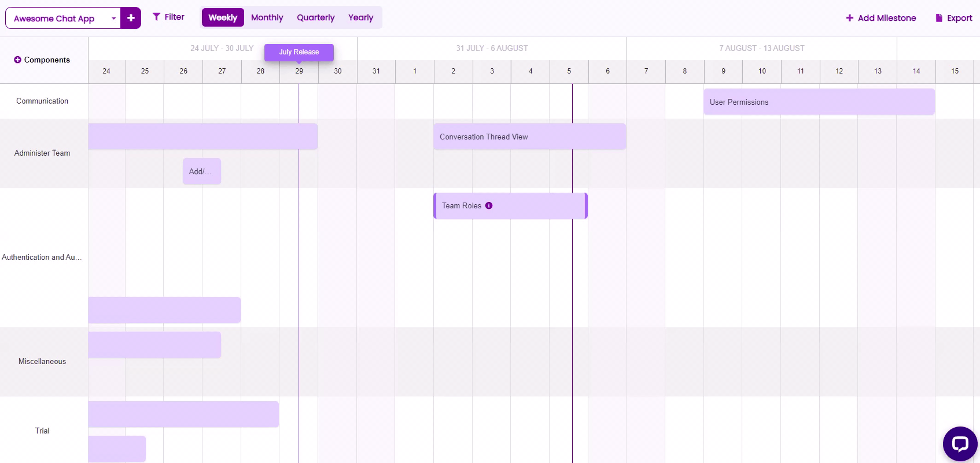
Task: Select the Administer Team component label
Action: click(x=42, y=153)
